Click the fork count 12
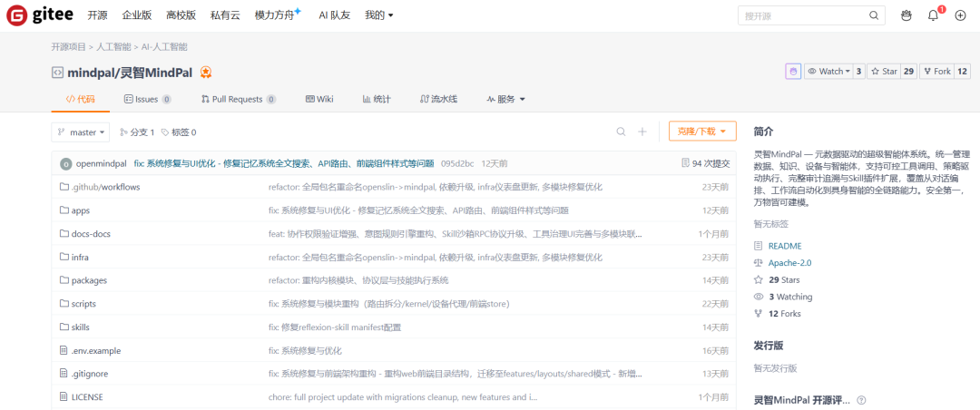Screen dimensions: 980x410 pos(963,72)
